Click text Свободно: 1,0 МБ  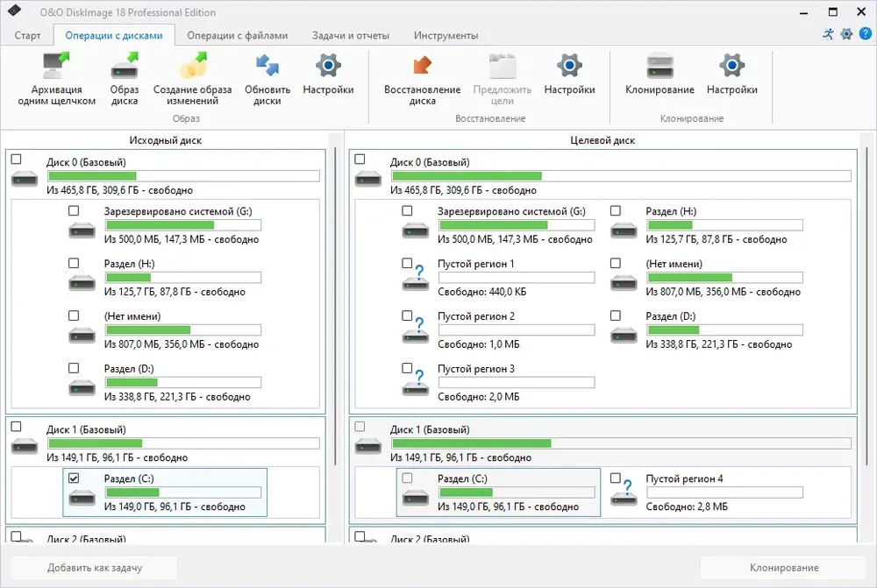(479, 344)
